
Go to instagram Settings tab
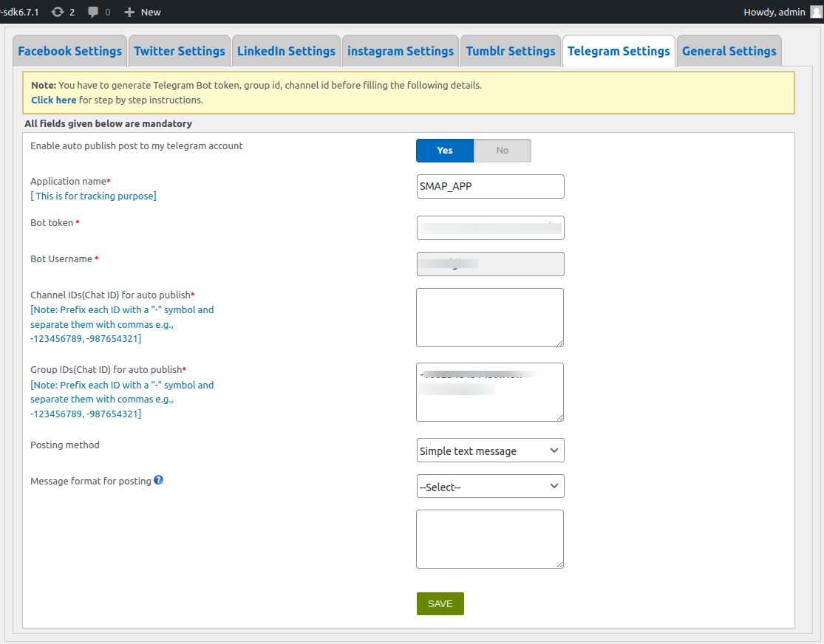pos(401,51)
